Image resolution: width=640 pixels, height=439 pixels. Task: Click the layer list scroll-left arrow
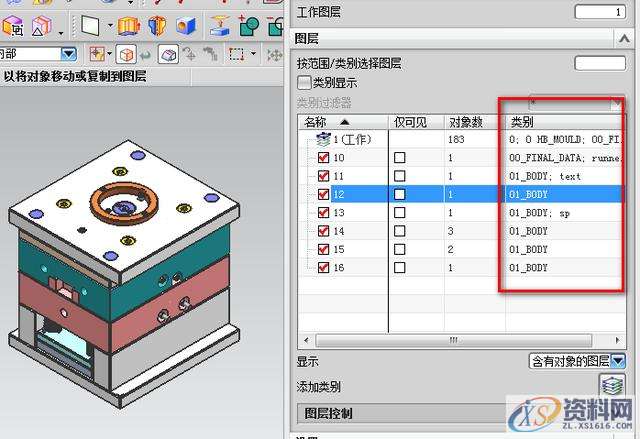pos(307,340)
